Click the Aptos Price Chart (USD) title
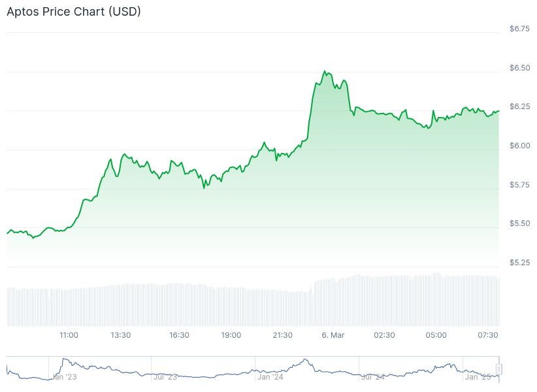This screenshot has height=392, width=537. click(x=74, y=12)
